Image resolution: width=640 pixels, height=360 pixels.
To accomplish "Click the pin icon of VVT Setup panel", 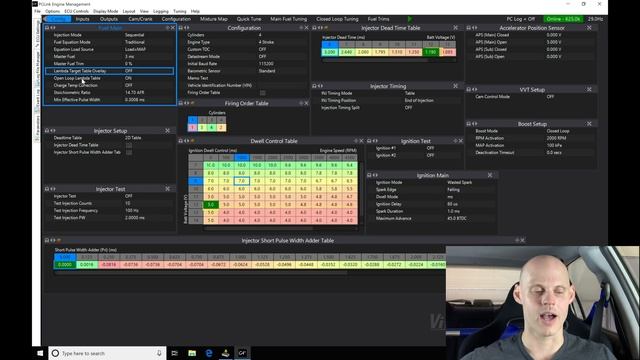I will click(469, 89).
